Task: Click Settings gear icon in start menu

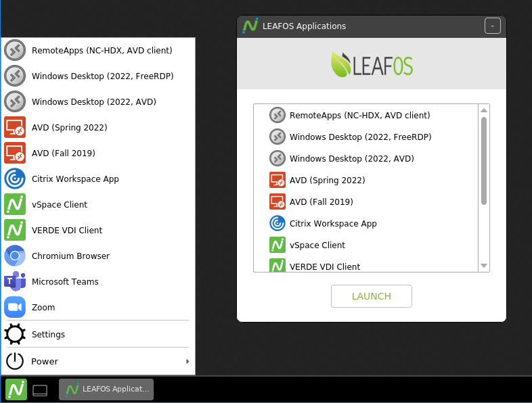Action: [15, 334]
